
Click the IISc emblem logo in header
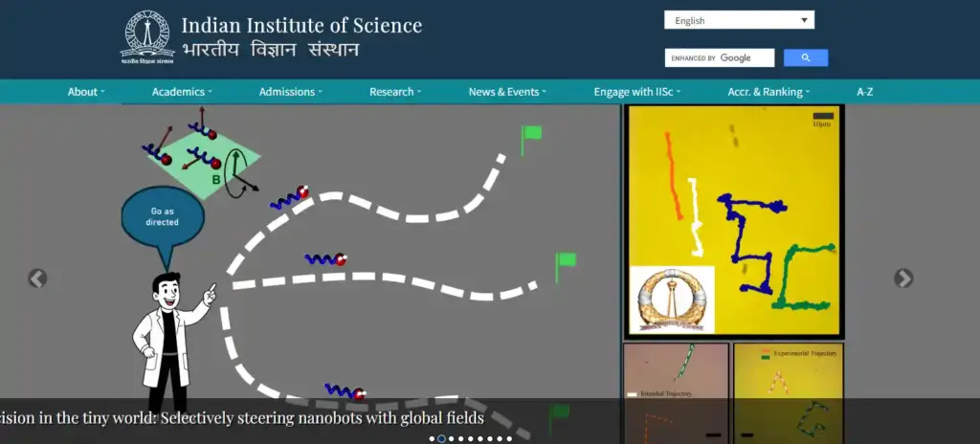147,39
